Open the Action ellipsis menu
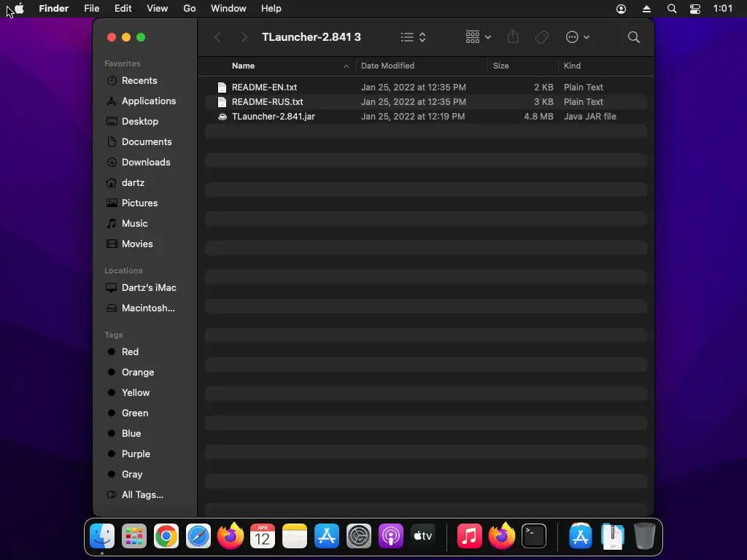Screen dimensions: 747x560 coord(578,37)
